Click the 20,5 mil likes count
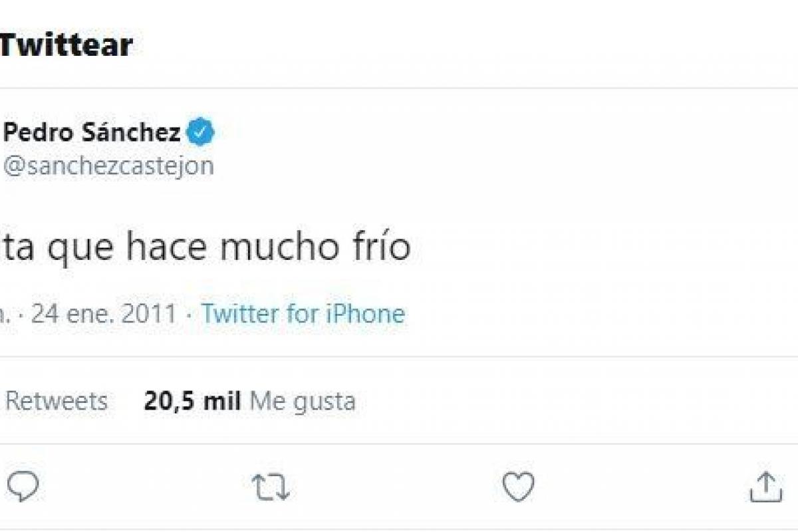This screenshot has width=798, height=532. [192, 401]
